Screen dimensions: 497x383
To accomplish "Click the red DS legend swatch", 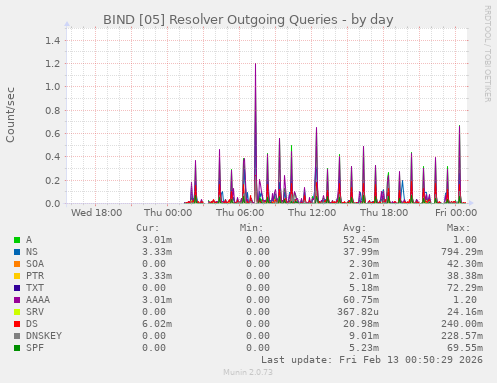I will pos(17,324).
